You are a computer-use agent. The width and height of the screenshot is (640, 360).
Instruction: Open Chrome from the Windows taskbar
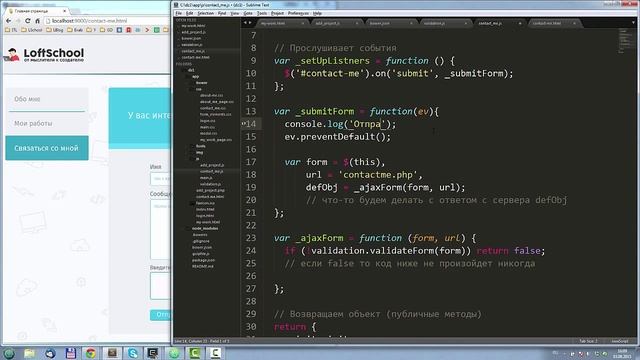click(x=91, y=353)
